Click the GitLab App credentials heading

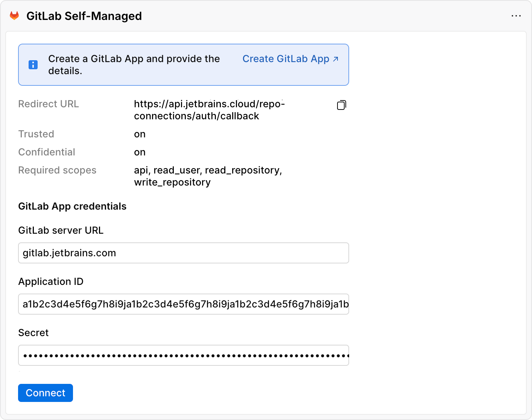coord(72,206)
